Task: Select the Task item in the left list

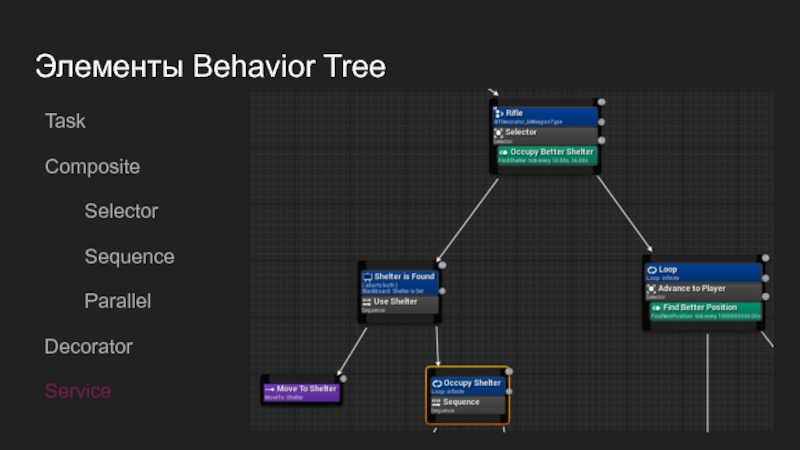Action: coord(65,121)
